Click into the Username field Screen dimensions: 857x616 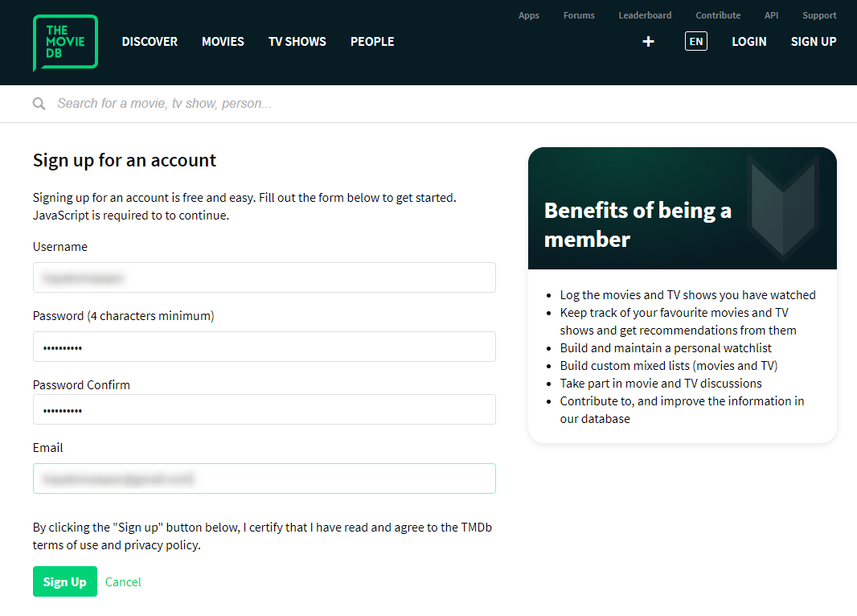264,277
